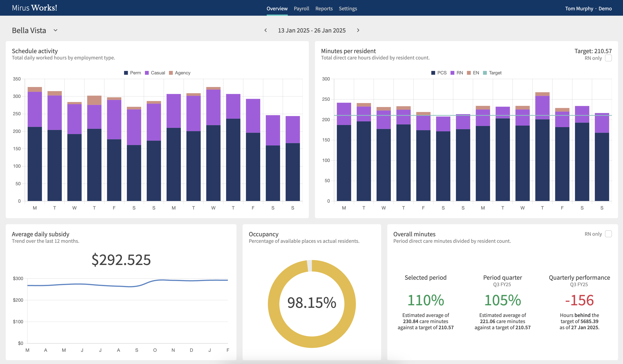Click the Minutes per resident heading
Image resolution: width=623 pixels, height=364 pixels.
tap(348, 51)
